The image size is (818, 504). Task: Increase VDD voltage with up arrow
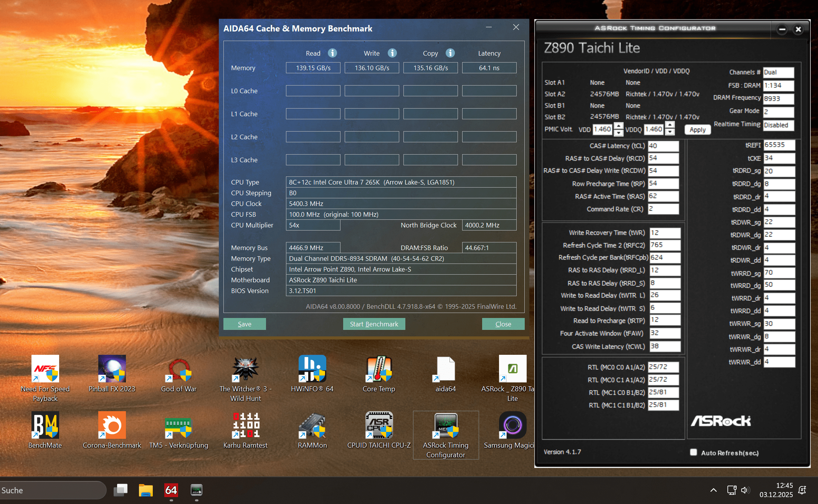(x=618, y=126)
